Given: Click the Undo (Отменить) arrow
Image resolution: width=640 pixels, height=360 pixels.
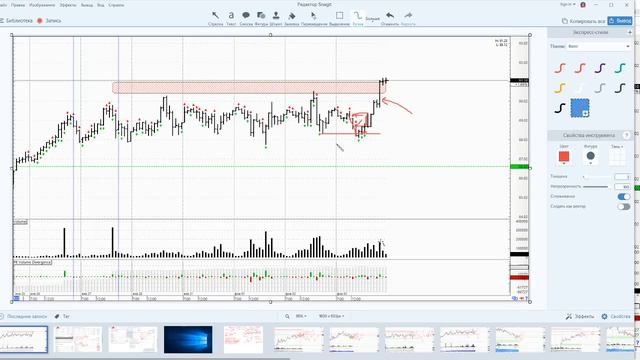Looking at the screenshot, I should (x=390, y=18).
